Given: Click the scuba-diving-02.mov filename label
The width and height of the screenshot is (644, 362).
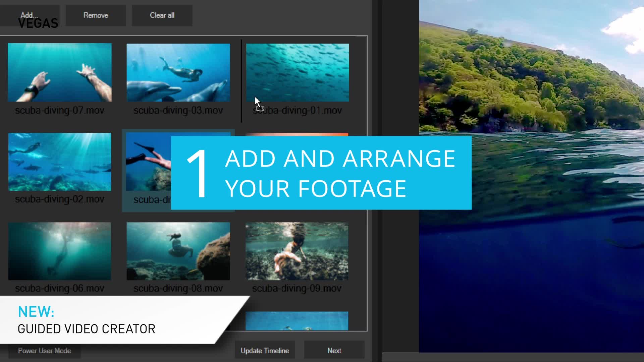Looking at the screenshot, I should click(60, 199).
